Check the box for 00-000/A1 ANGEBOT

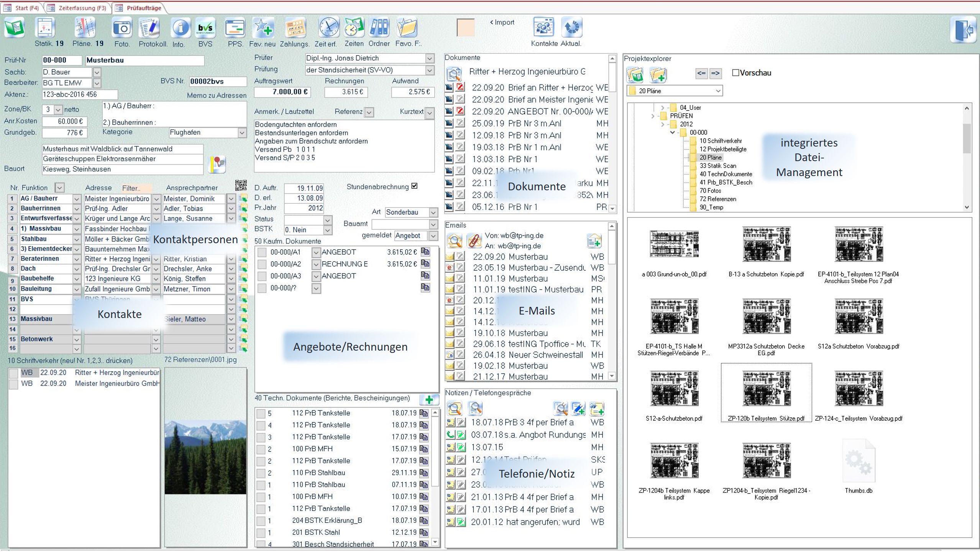(262, 252)
